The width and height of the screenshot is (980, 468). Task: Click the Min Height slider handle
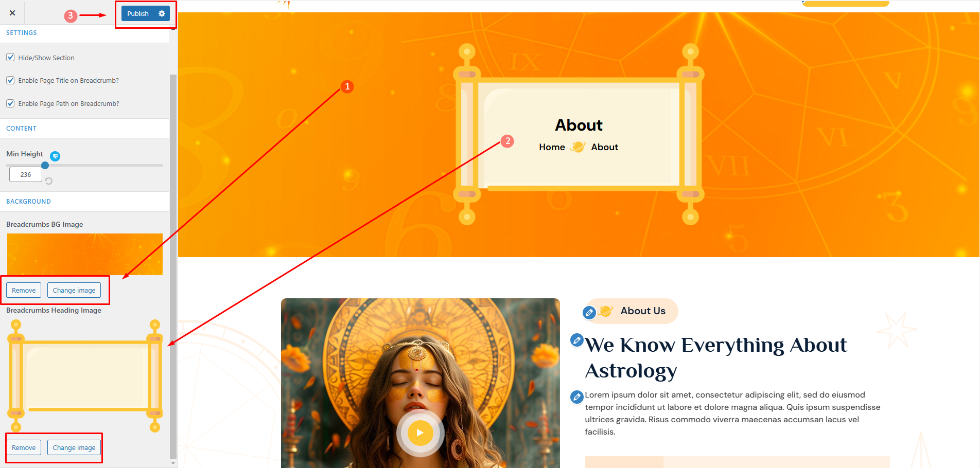tap(45, 165)
